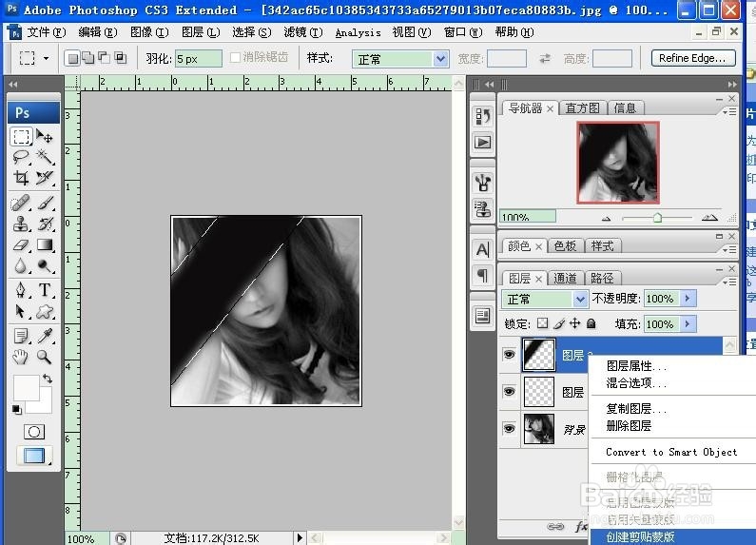Hide the top layer with the eye icon

509,355
